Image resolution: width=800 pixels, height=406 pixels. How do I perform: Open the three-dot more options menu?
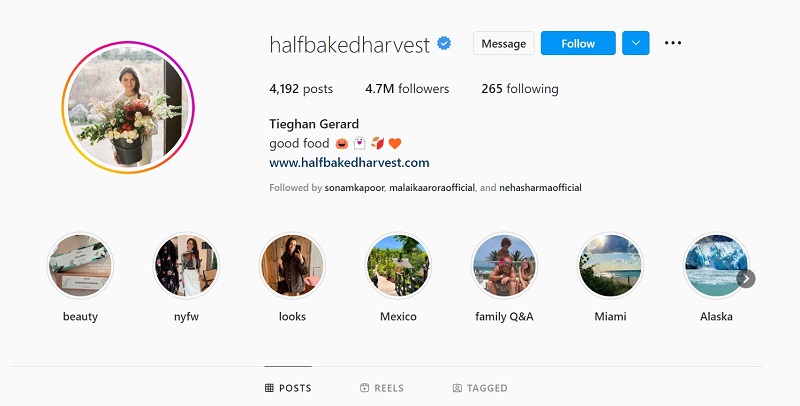tap(672, 43)
